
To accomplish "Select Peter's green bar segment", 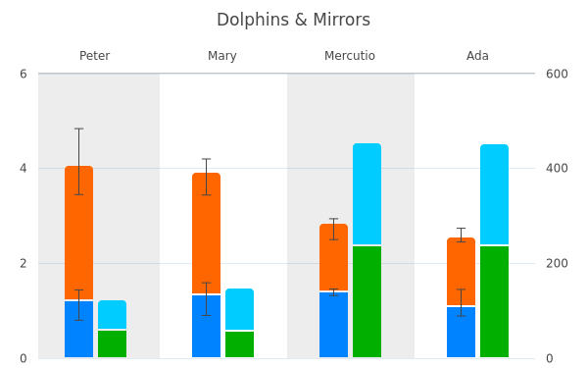I will click(112, 344).
